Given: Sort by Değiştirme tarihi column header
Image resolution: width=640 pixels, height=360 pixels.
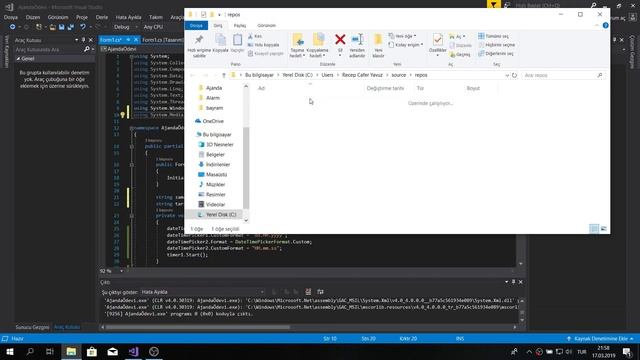Looking at the screenshot, I should click(385, 89).
